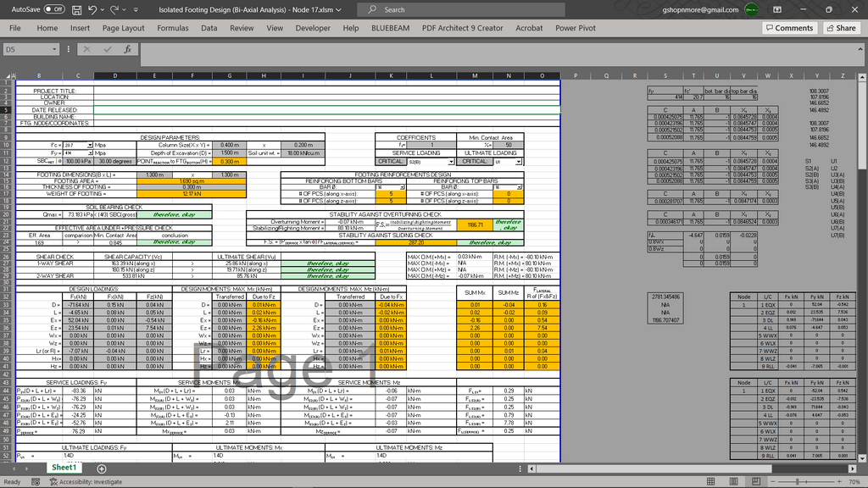
Task: Click Accessibility: Investigate in status bar
Action: point(86,482)
